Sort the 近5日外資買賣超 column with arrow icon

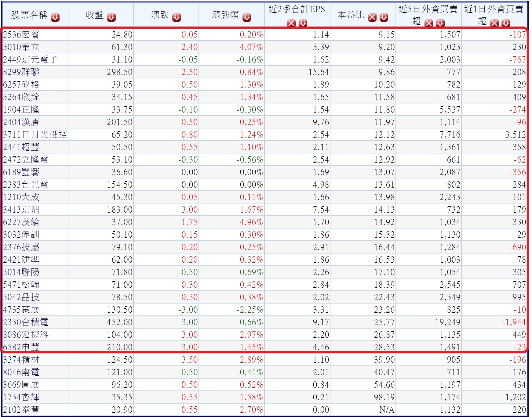440,23
